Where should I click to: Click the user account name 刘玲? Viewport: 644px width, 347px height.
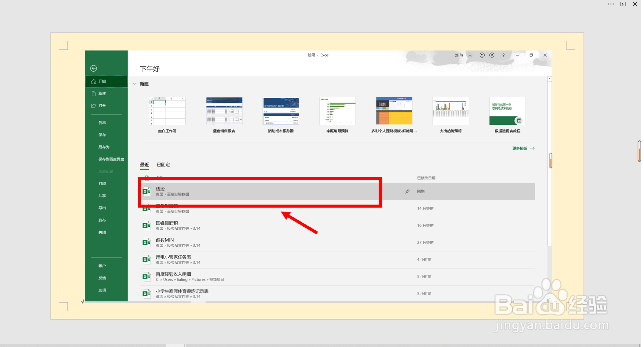[459, 55]
